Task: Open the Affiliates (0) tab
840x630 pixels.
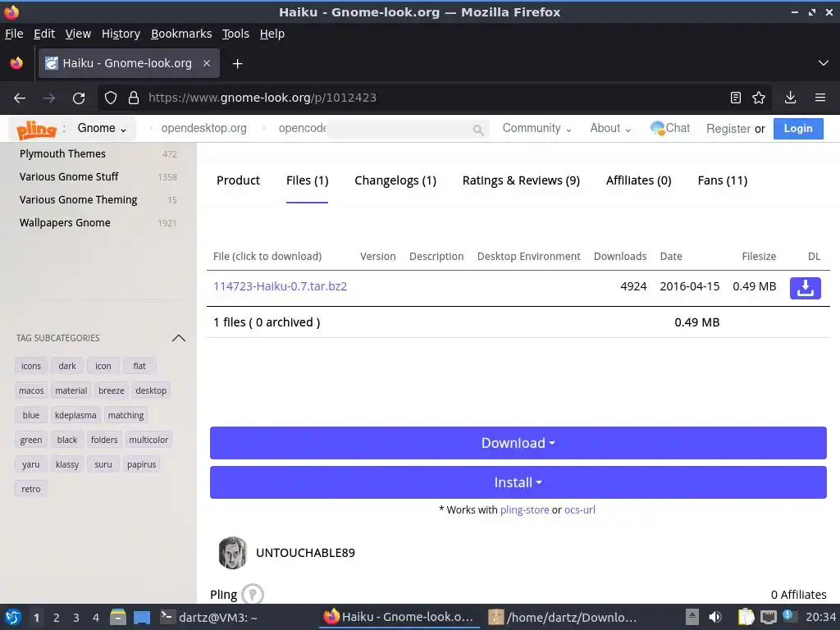Action: click(x=638, y=180)
